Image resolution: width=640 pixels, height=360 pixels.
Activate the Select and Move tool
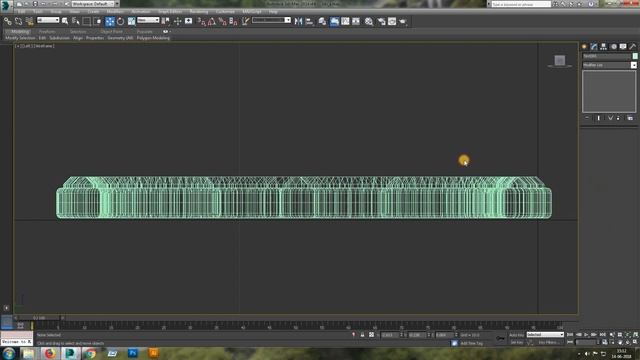pyautogui.click(x=110, y=21)
